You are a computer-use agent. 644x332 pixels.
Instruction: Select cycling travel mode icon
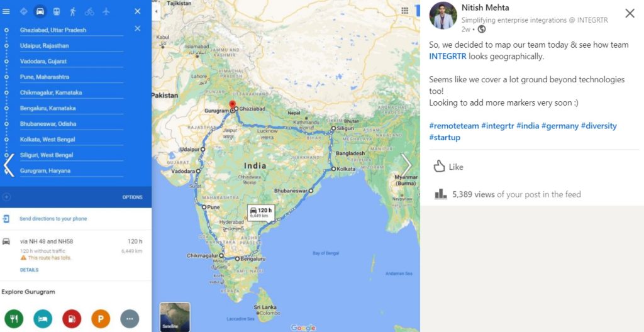coord(89,11)
